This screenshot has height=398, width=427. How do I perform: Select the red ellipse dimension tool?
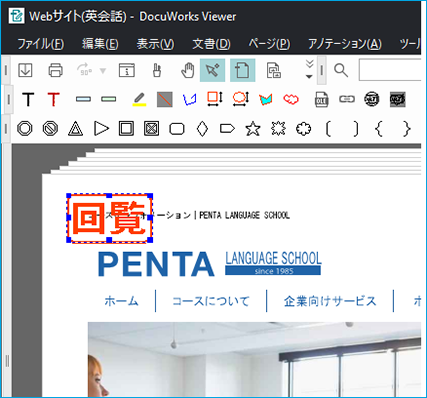[x=240, y=99]
